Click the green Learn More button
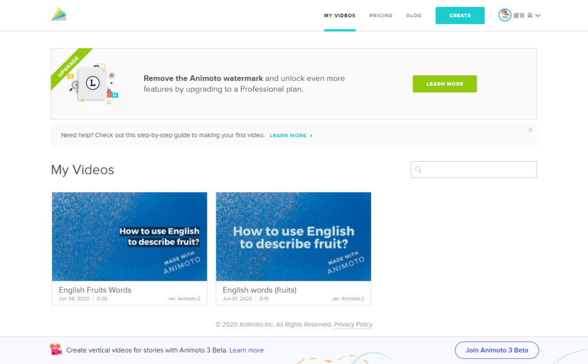The width and height of the screenshot is (588, 364). pos(444,84)
